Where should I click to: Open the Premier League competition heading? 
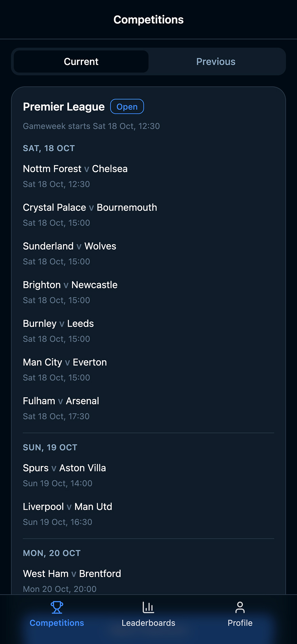pos(64,107)
